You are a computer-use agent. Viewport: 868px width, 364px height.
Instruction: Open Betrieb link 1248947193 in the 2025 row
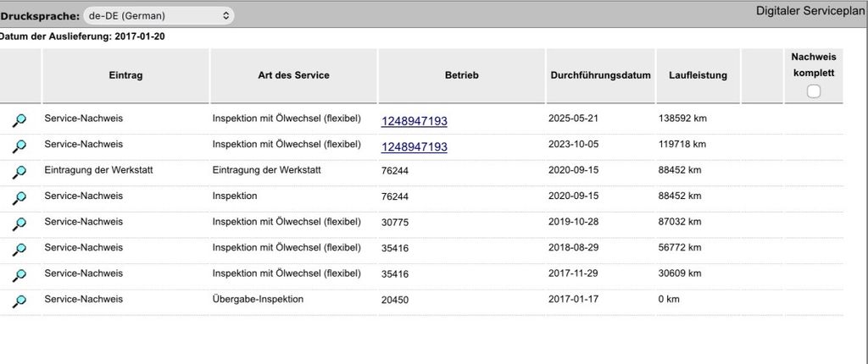point(414,121)
